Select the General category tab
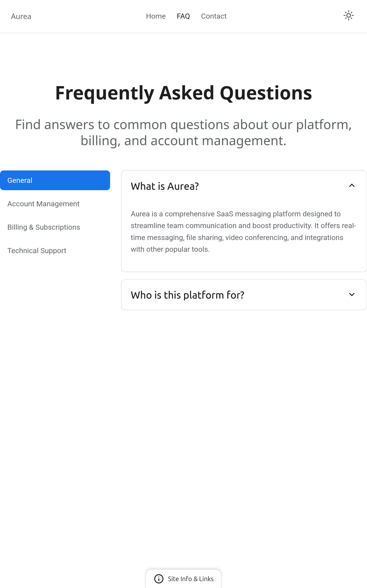 (x=55, y=180)
